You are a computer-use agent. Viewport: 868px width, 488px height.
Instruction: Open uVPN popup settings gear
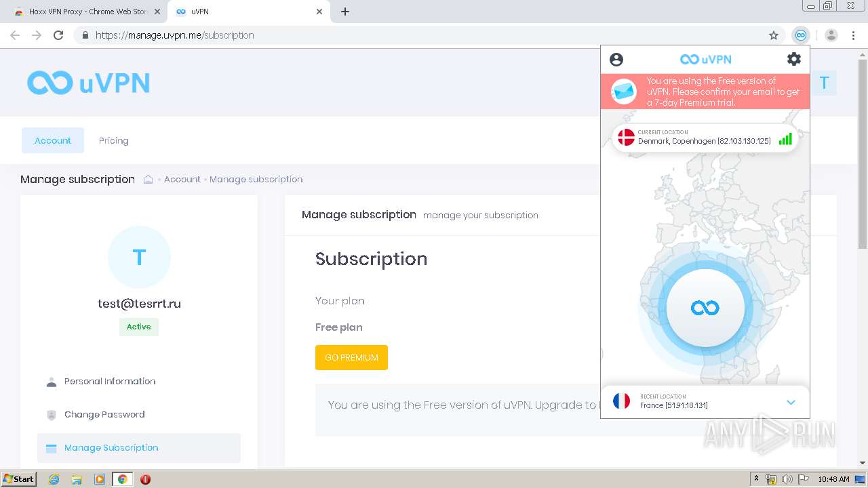[x=793, y=59]
